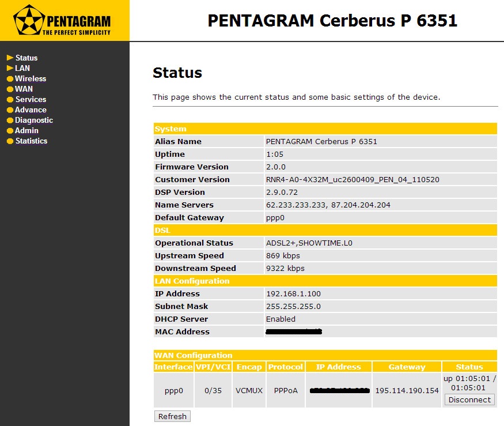Click the PPPoA protocol cell
This screenshot has width=504, height=426.
(286, 390)
